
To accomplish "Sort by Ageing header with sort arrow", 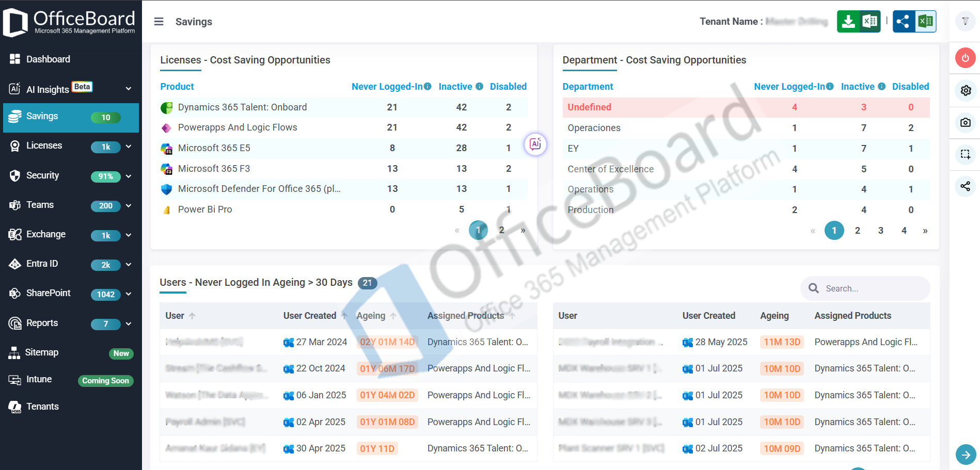I will (376, 316).
